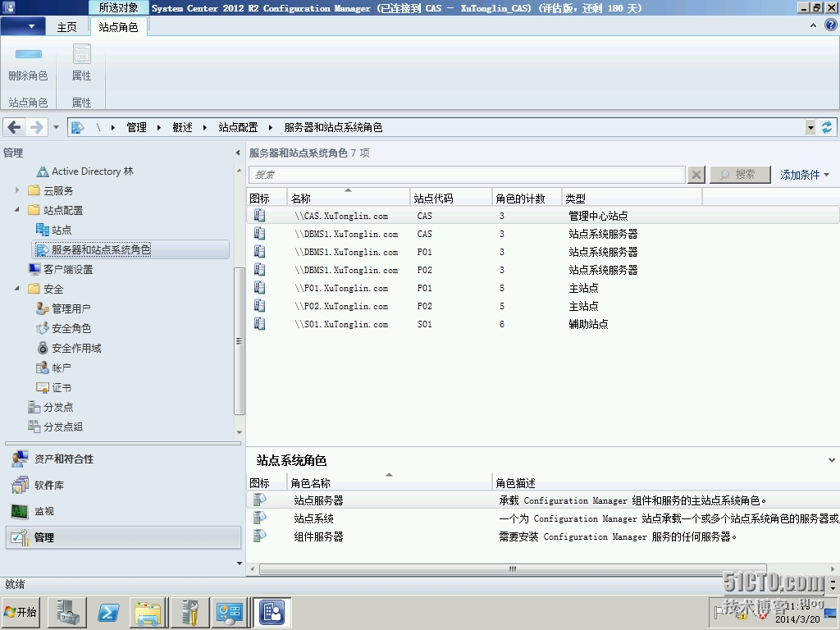Image resolution: width=840 pixels, height=630 pixels.
Task: Open the 主页 ribbon tab
Action: coord(67,27)
